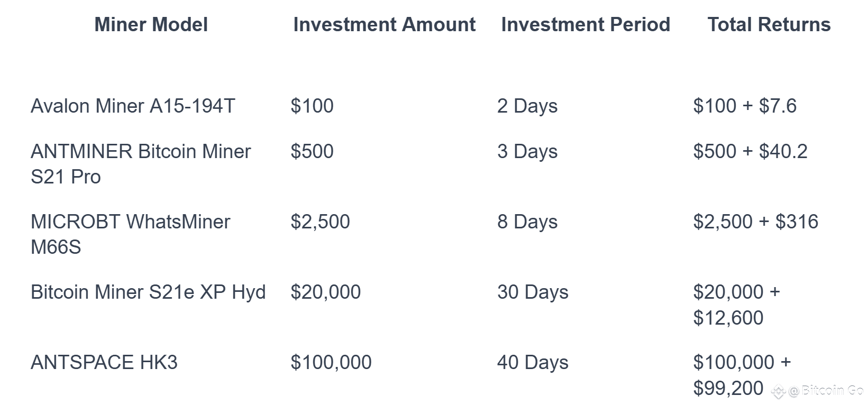Click the $2,500 + $316 total returns
The width and height of the screenshot is (868, 405).
click(x=755, y=222)
